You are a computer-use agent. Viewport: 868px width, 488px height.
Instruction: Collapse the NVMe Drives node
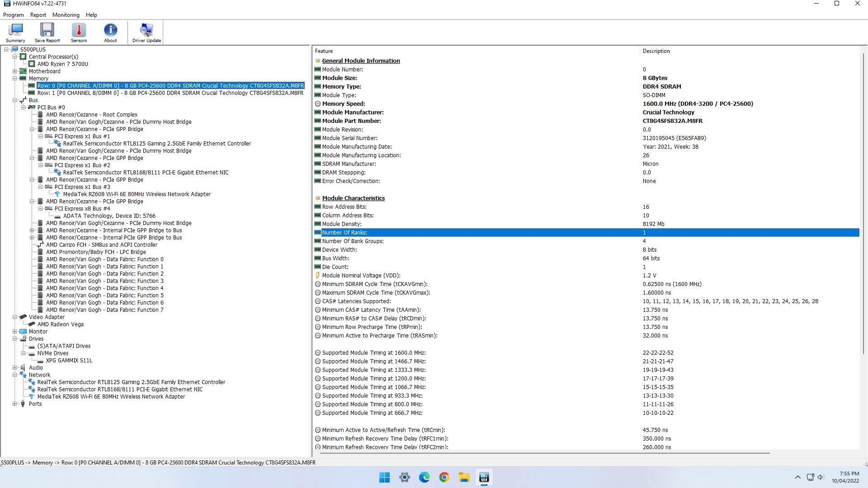[24, 353]
